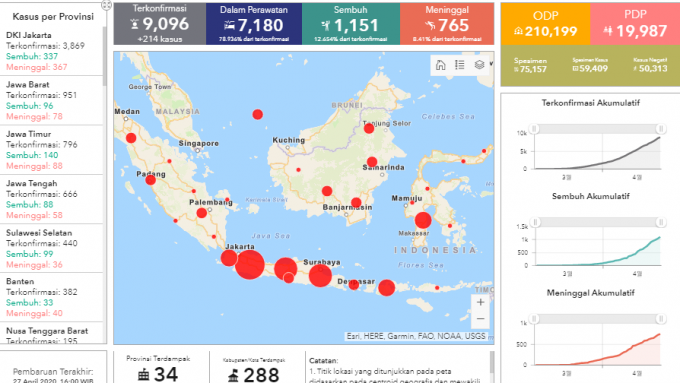Click the large red Jakarta case bubble

[x=250, y=265]
